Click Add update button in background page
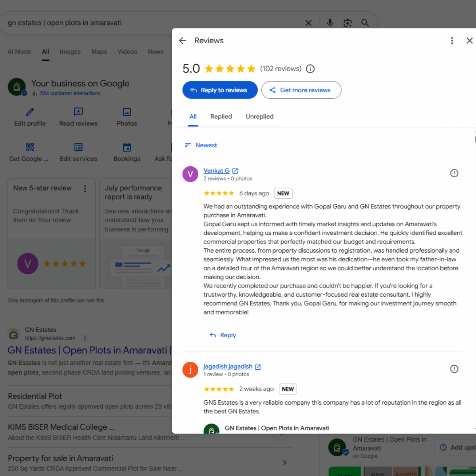The image size is (476, 476). click(x=455, y=447)
